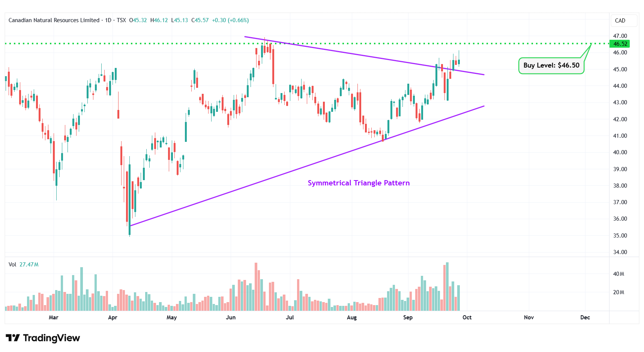Click the TSX exchange label
Screen dimensions: 644x352
coord(121,20)
